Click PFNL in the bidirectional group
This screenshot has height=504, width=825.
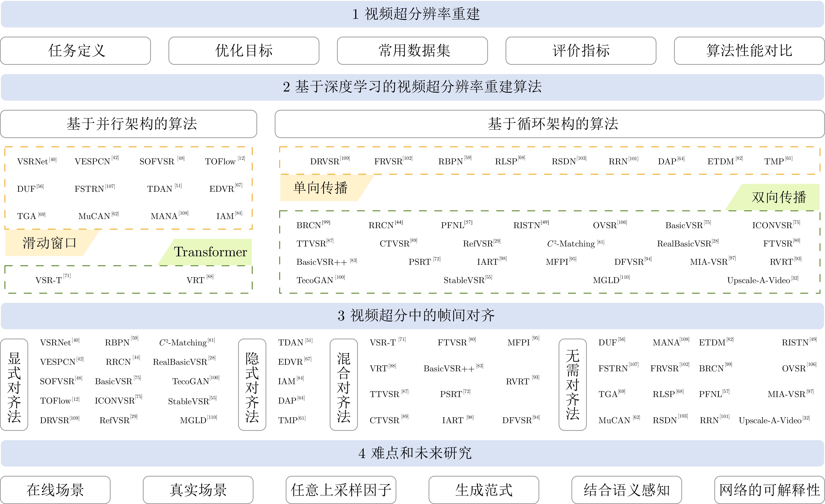coord(456,225)
